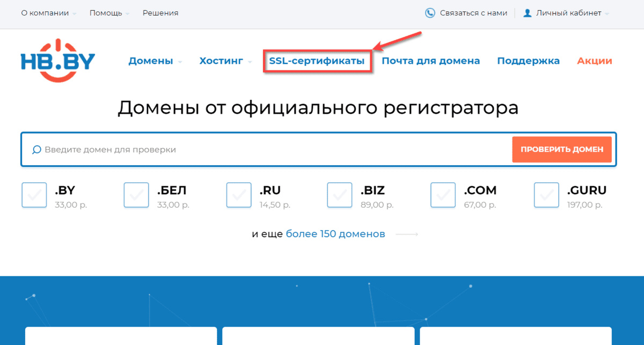Screen dimensions: 644x345
Task: Open the Поддержка page
Action: point(528,61)
